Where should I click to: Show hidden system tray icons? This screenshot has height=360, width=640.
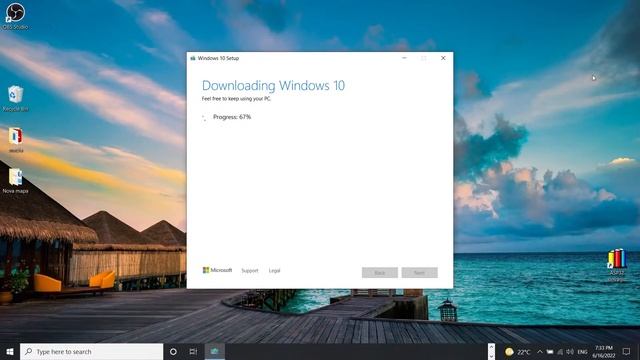click(540, 352)
